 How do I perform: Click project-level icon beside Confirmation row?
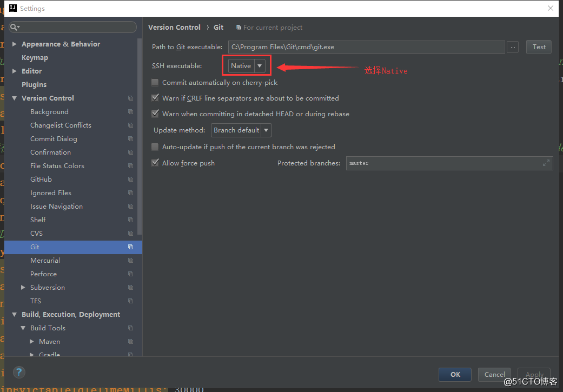(x=130, y=152)
